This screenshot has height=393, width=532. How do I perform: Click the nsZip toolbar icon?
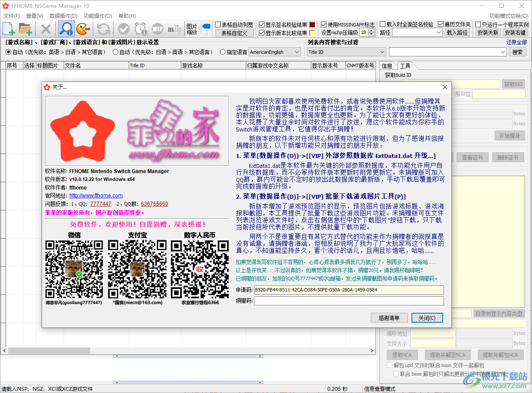coord(175,29)
